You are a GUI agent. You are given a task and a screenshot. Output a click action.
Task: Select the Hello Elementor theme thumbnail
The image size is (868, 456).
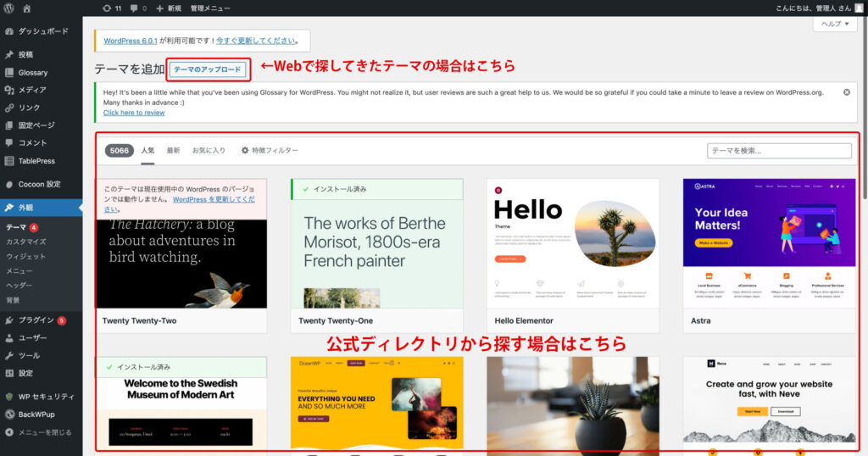tap(573, 243)
